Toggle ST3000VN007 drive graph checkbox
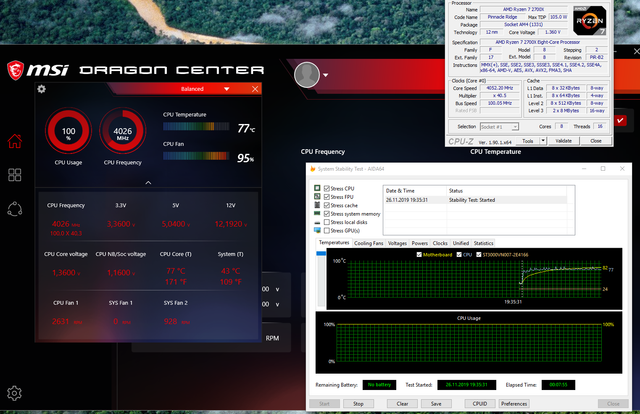Image resolution: width=640 pixels, height=414 pixels. point(478,255)
